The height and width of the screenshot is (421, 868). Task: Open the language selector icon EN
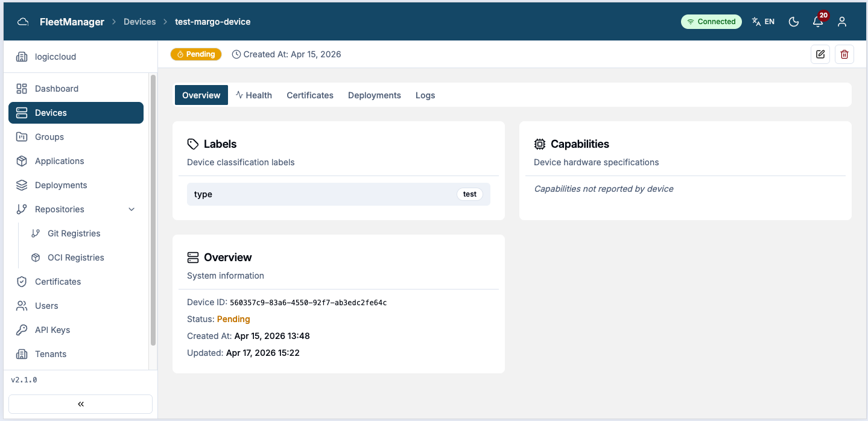pyautogui.click(x=763, y=22)
